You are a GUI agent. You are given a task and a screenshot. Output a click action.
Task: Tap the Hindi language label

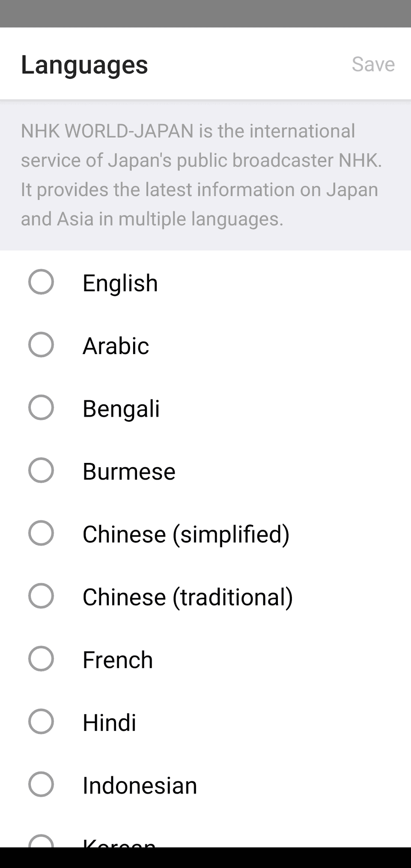coord(110,723)
